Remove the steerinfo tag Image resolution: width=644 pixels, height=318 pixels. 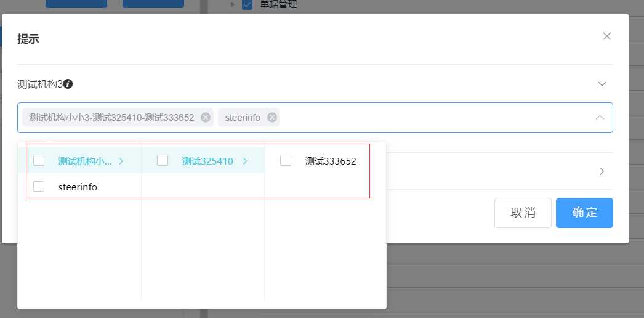click(x=272, y=118)
